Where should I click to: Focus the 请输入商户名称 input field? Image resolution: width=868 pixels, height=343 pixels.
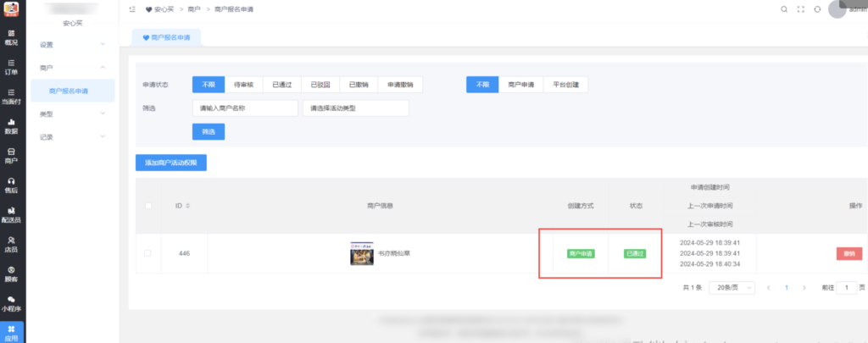(245, 108)
